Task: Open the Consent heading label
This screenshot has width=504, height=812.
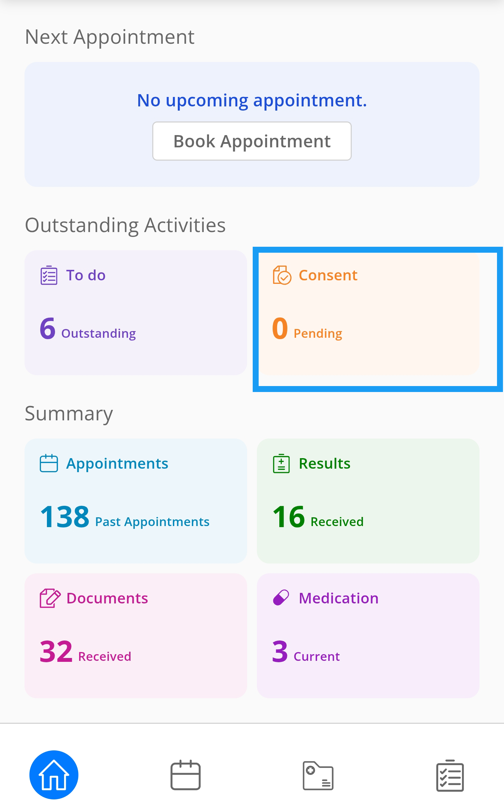Action: [x=328, y=275]
